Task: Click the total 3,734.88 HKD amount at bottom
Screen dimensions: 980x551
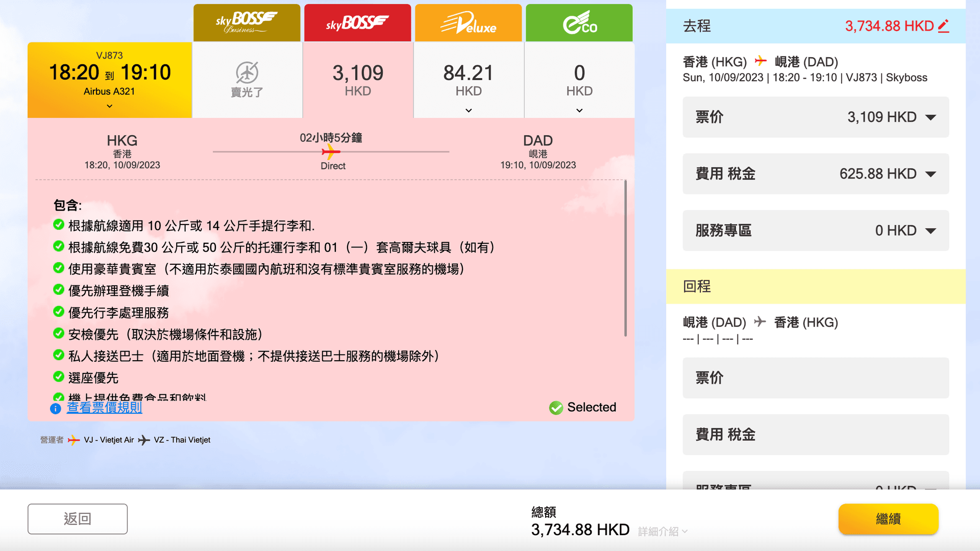Action: tap(580, 530)
